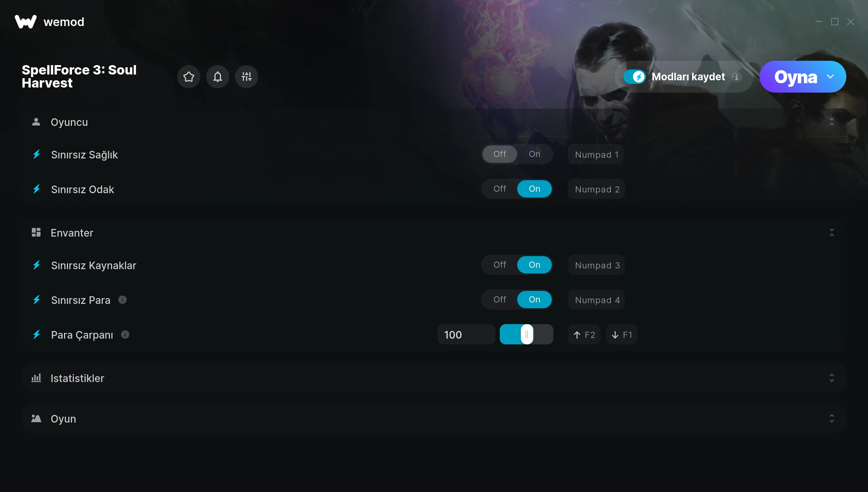868x492 pixels.
Task: Toggle the Modları kaydet switch
Action: point(634,77)
